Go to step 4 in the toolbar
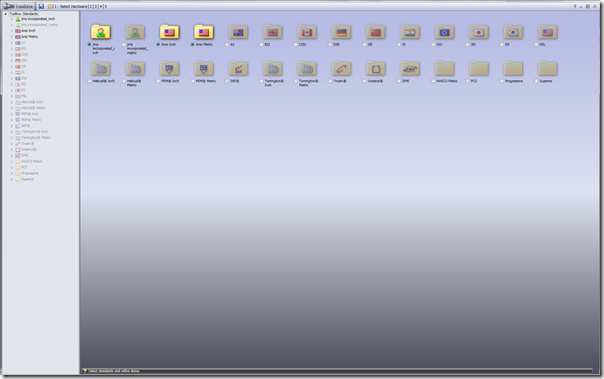The height and width of the screenshot is (379, 604). [x=101, y=7]
